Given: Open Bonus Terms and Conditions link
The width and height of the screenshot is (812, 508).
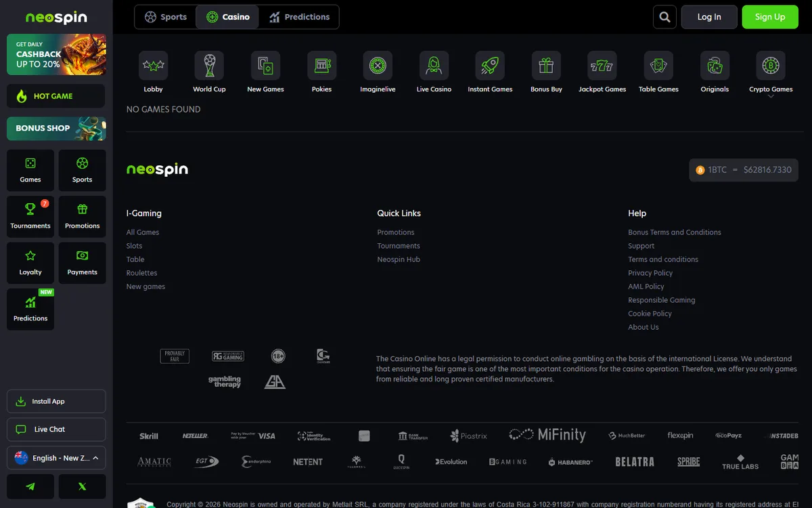Looking at the screenshot, I should pyautogui.click(x=675, y=232).
